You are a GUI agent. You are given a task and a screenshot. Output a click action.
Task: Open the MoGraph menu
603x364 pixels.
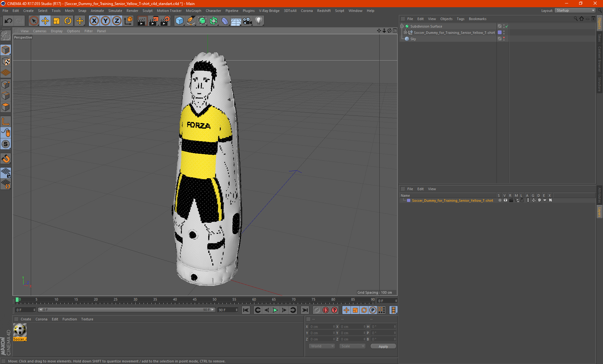193,11
